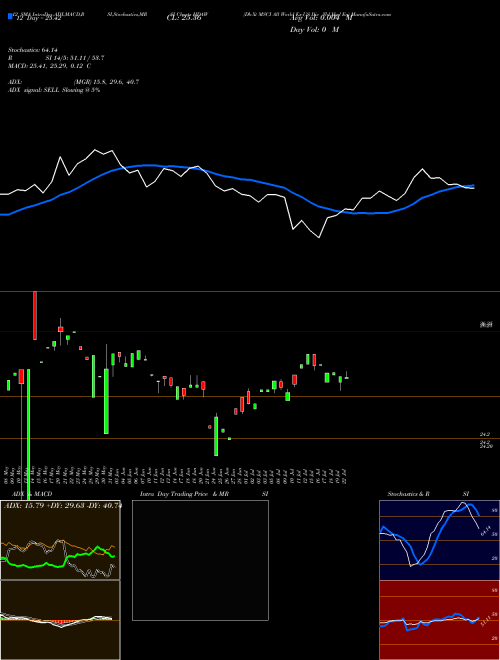Viewport: 500px width, 660px height.
Task: Click "ADX signal: SELL" text line
Action: 54,90
